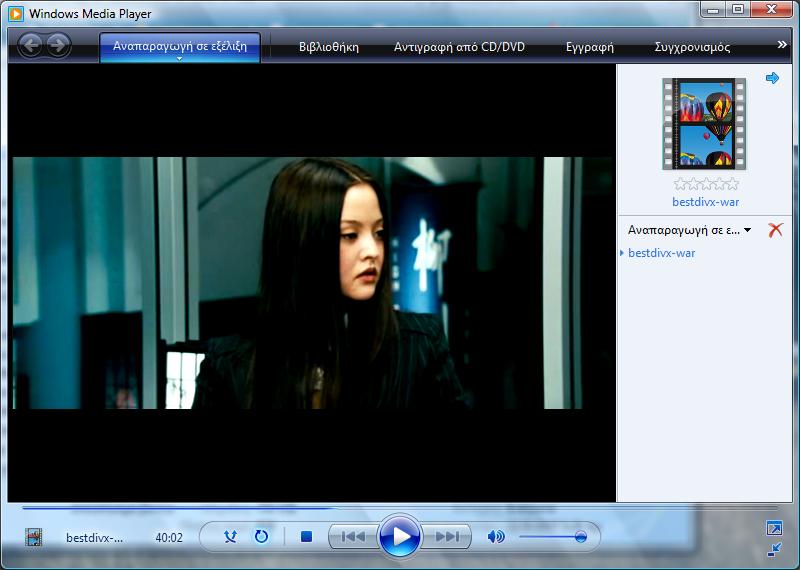Maximize the Windows Media Player window
The width and height of the screenshot is (800, 570).
pyautogui.click(x=738, y=10)
